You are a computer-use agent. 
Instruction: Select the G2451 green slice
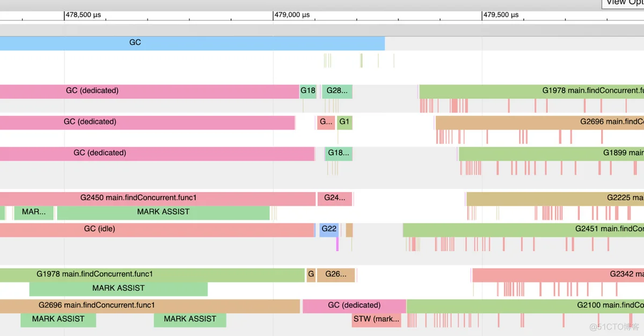point(523,229)
